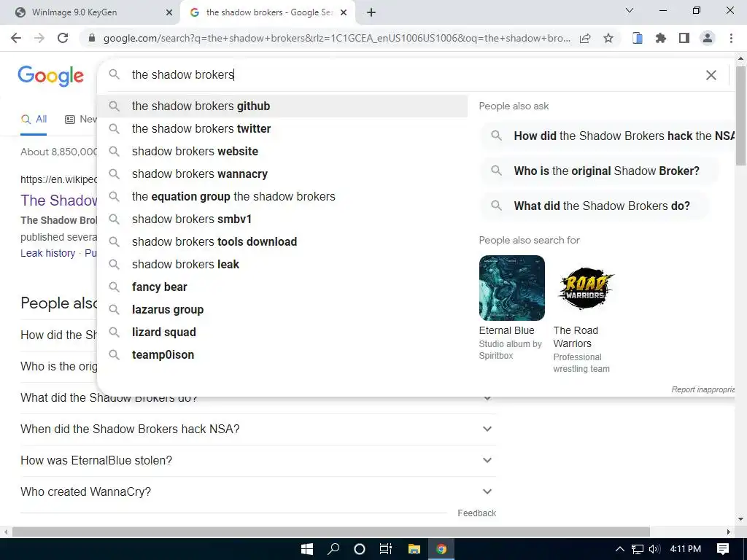747x560 pixels.
Task: Choose suggestion 'the shadow brokers twitter'
Action: (282, 128)
